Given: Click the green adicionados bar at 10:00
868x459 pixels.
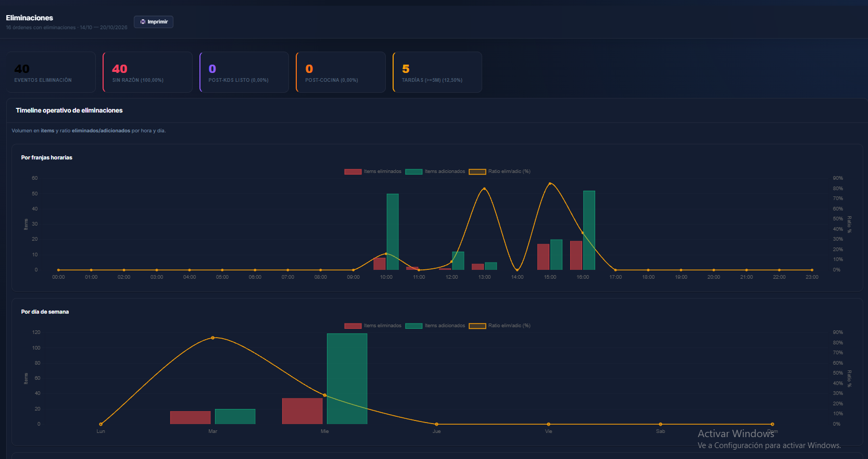Looking at the screenshot, I should (x=393, y=232).
